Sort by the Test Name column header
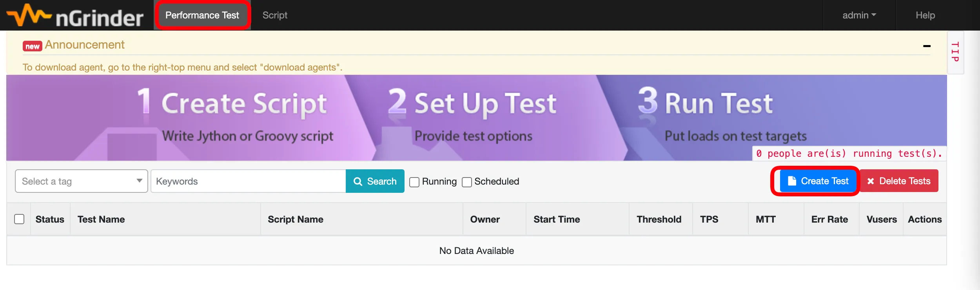Screen dimensions: 980x290 pos(101,219)
